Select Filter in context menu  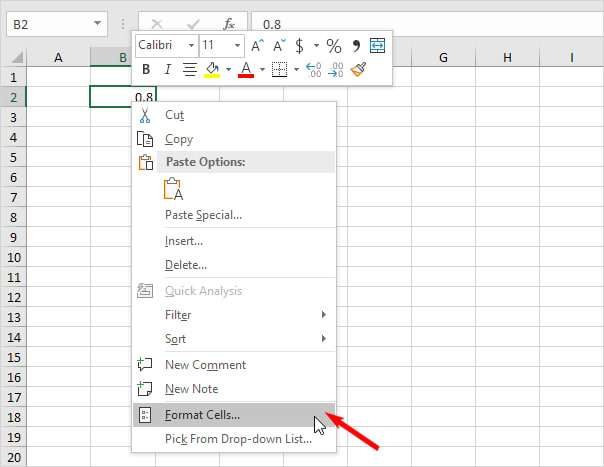click(x=234, y=315)
